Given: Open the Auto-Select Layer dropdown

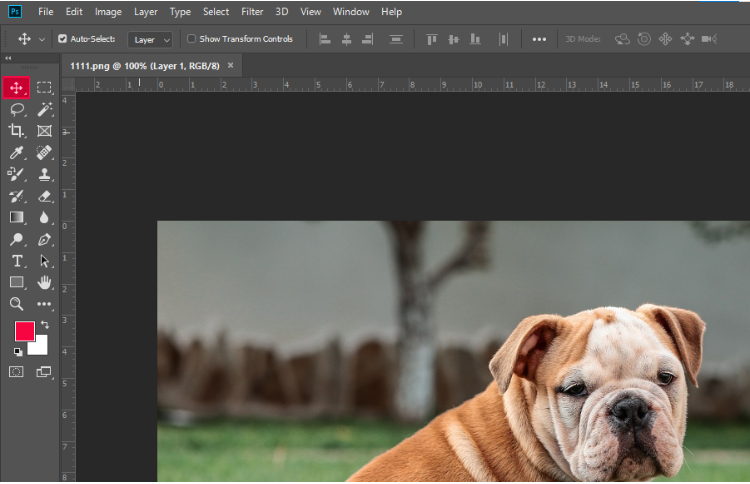Looking at the screenshot, I should click(150, 39).
